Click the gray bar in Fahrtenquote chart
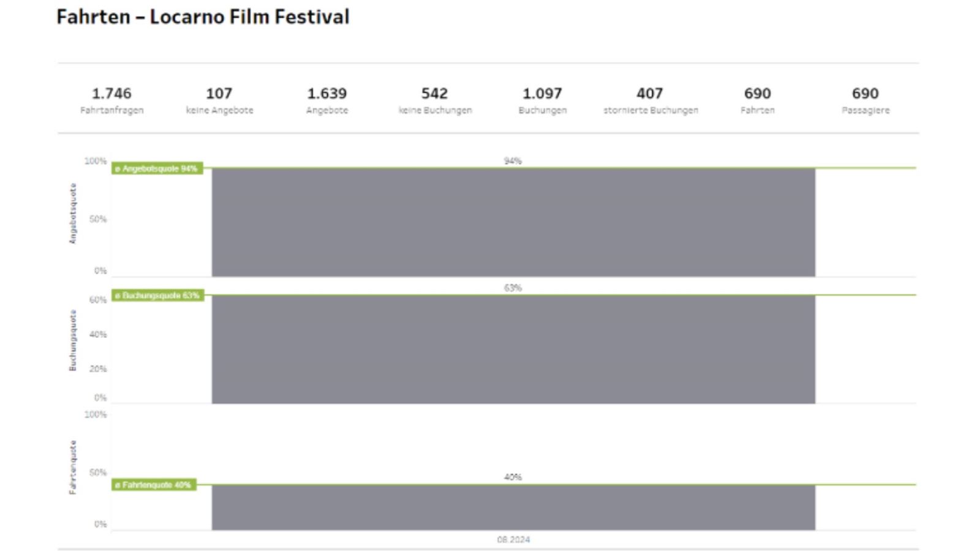 pyautogui.click(x=513, y=508)
